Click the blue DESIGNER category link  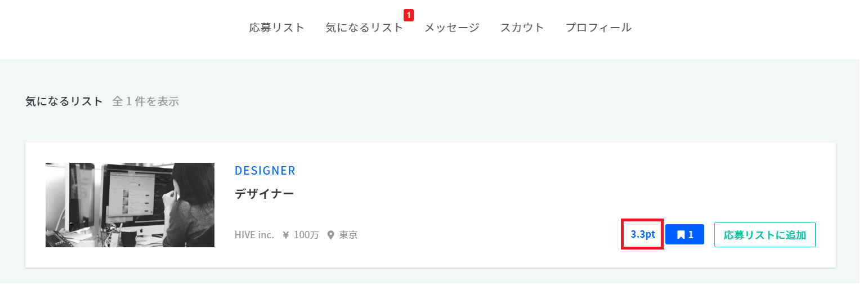(265, 171)
